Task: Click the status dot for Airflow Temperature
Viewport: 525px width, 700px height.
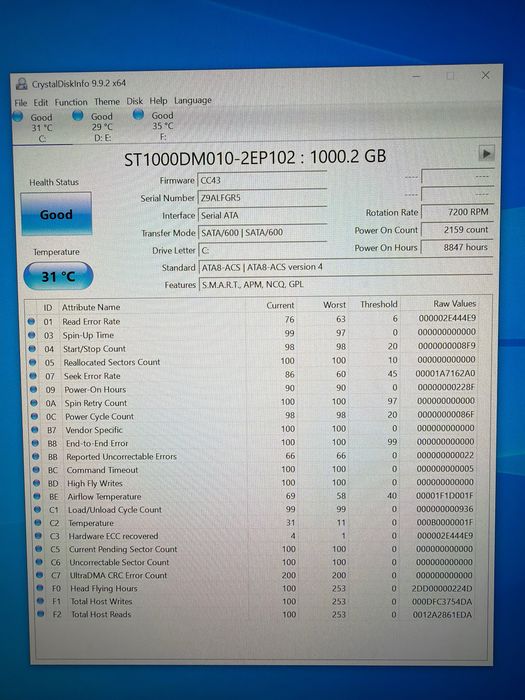Action: coord(37,496)
